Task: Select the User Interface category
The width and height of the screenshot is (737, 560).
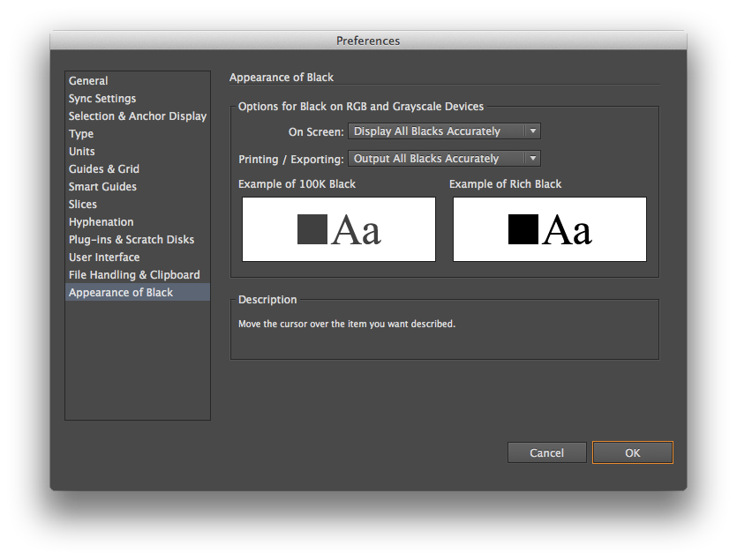Action: tap(103, 257)
